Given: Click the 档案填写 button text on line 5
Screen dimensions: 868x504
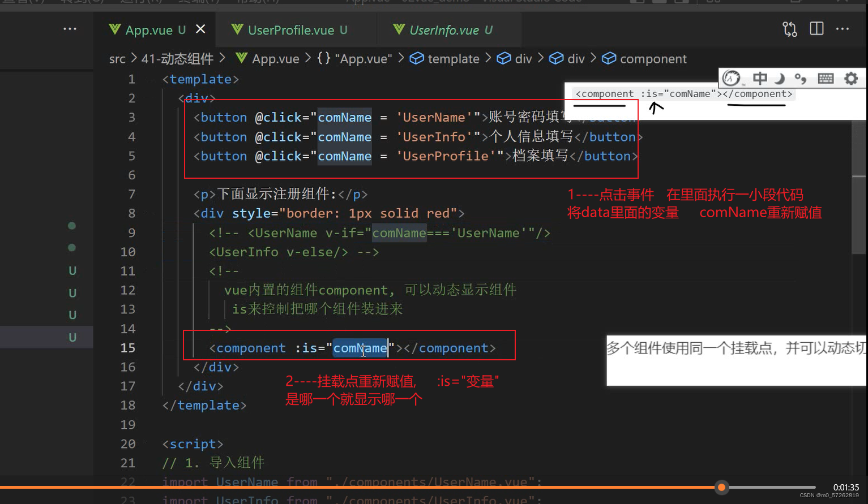Looking at the screenshot, I should [540, 156].
